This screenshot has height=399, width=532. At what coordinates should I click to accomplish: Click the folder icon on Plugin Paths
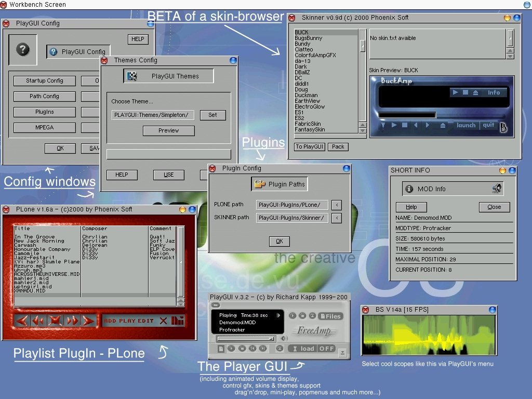coord(260,184)
